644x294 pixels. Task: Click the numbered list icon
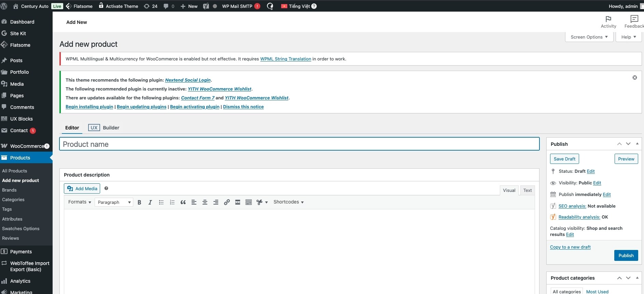[172, 202]
